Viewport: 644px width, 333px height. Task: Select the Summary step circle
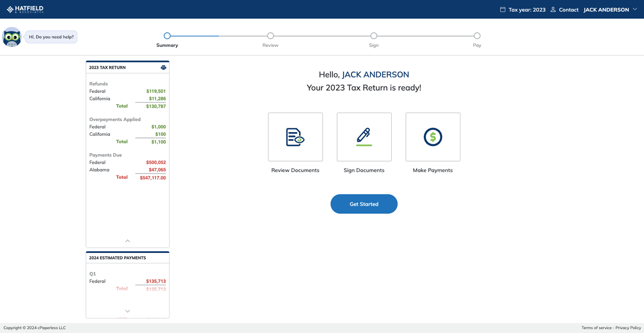[167, 35]
